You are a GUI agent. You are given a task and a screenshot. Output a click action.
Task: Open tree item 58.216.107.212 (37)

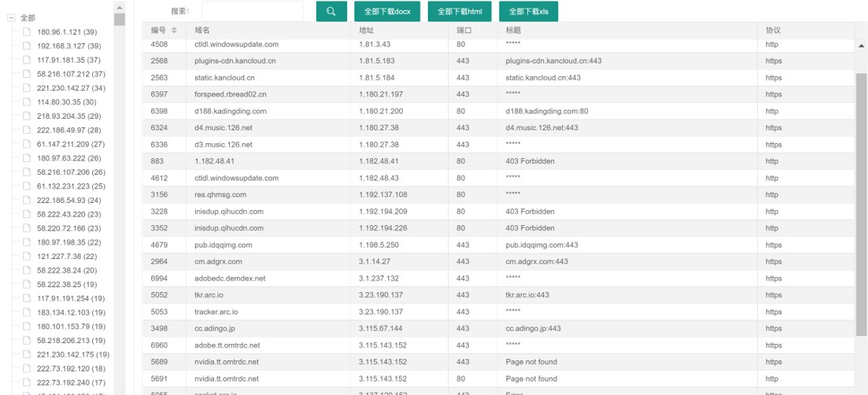click(71, 74)
